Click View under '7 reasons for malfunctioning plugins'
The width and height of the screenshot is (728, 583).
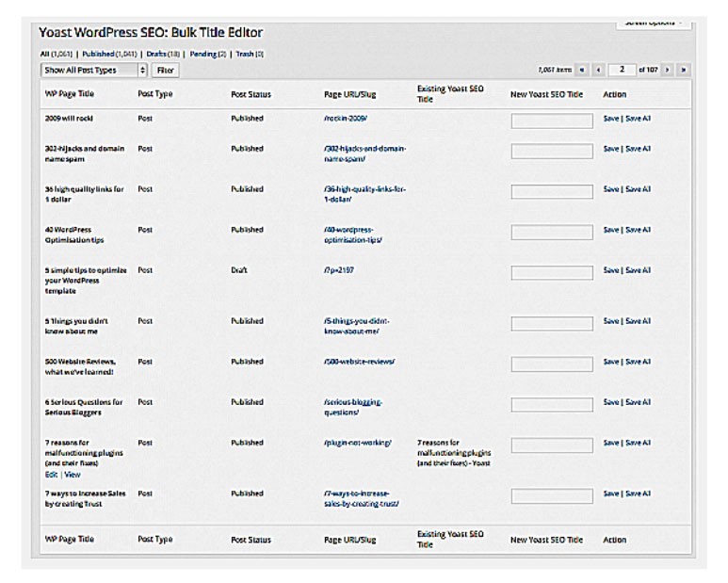click(72, 475)
